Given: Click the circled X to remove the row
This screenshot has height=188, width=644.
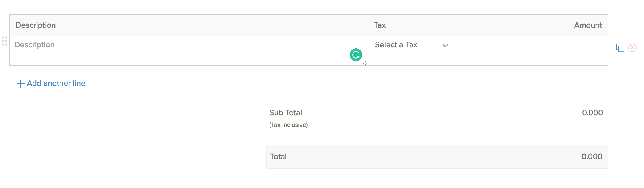Looking at the screenshot, I should click(632, 48).
